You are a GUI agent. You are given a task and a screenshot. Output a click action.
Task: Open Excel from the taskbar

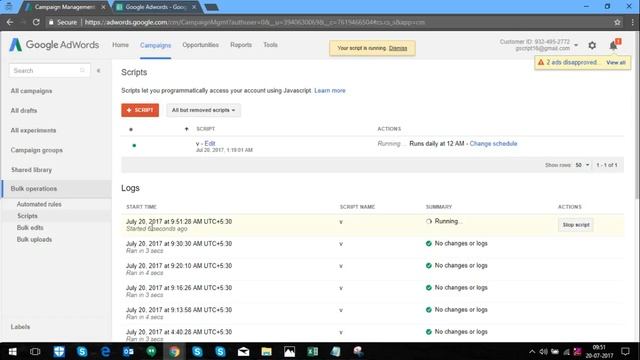tap(313, 351)
